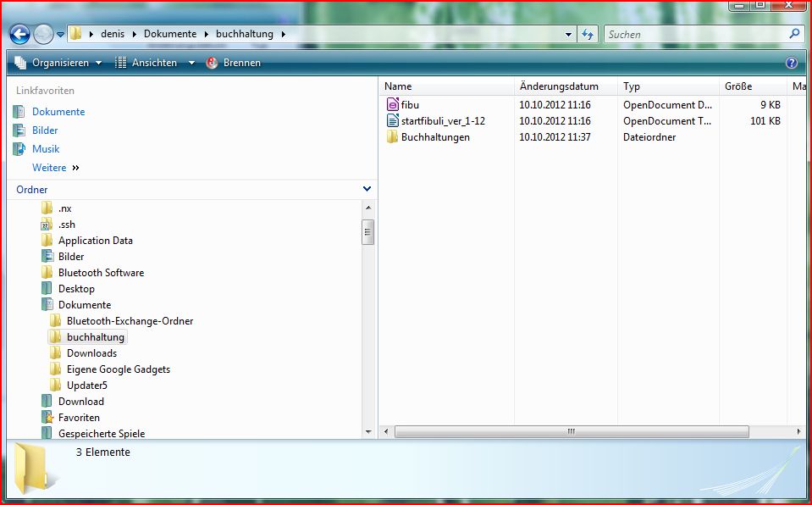Select Updater5 in the folder tree
Viewport: 812px width, 505px height.
pyautogui.click(x=86, y=386)
